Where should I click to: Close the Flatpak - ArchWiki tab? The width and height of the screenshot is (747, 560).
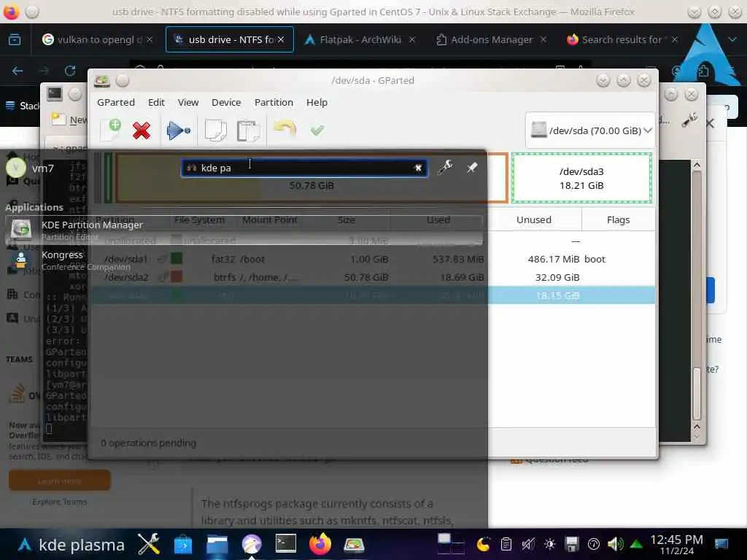(x=412, y=39)
